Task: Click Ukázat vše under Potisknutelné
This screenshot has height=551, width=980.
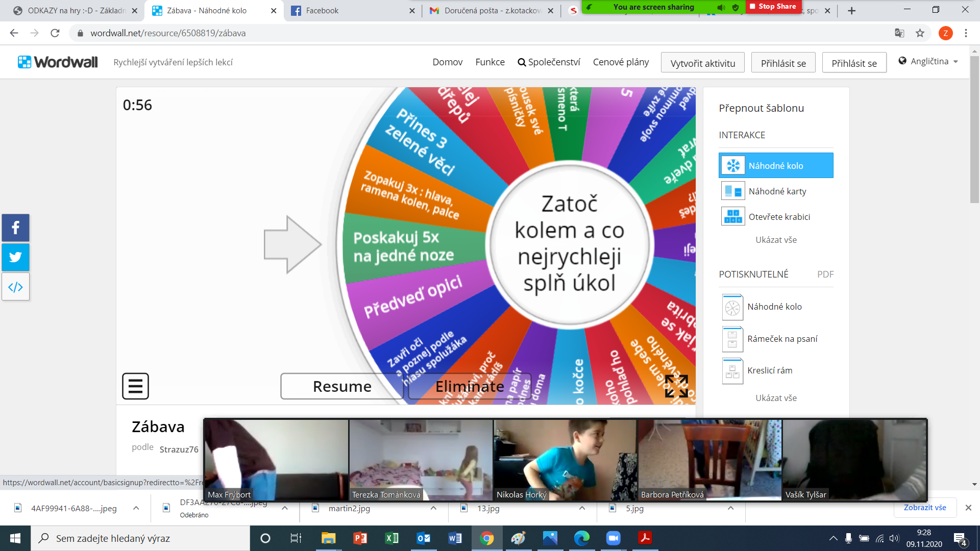Action: tap(776, 398)
